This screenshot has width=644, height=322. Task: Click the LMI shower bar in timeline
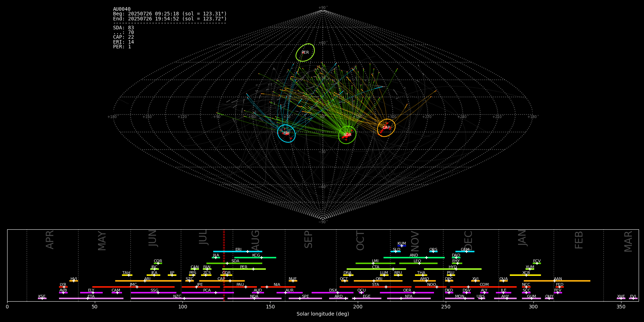375,263
